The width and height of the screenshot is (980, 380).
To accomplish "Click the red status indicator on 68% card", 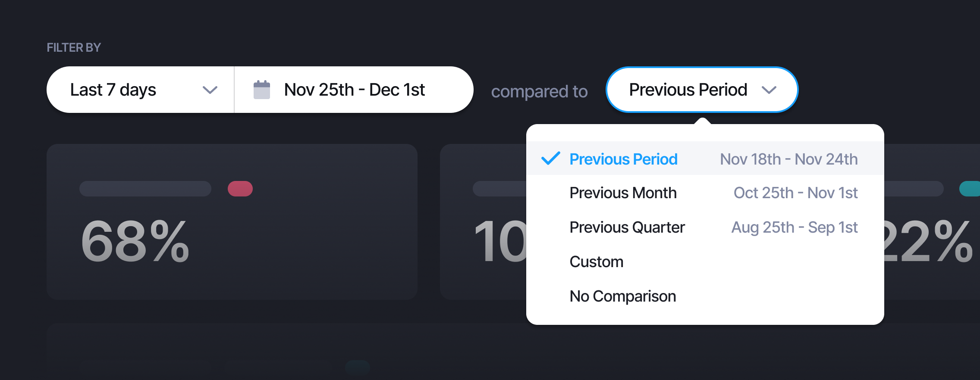I will pos(240,188).
